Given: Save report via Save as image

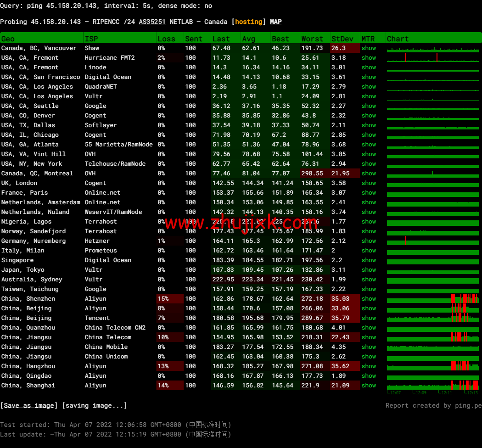Looking at the screenshot, I should click(29, 405).
